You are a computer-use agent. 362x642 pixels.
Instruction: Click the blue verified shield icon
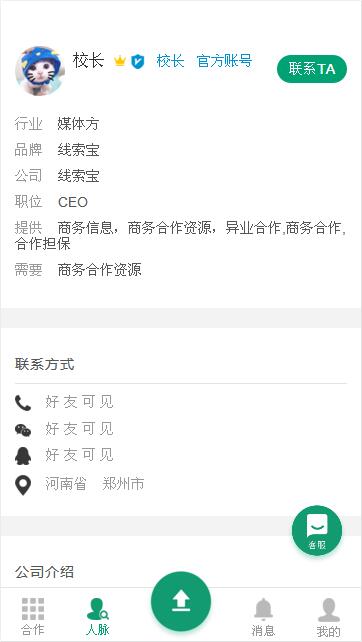(138, 61)
